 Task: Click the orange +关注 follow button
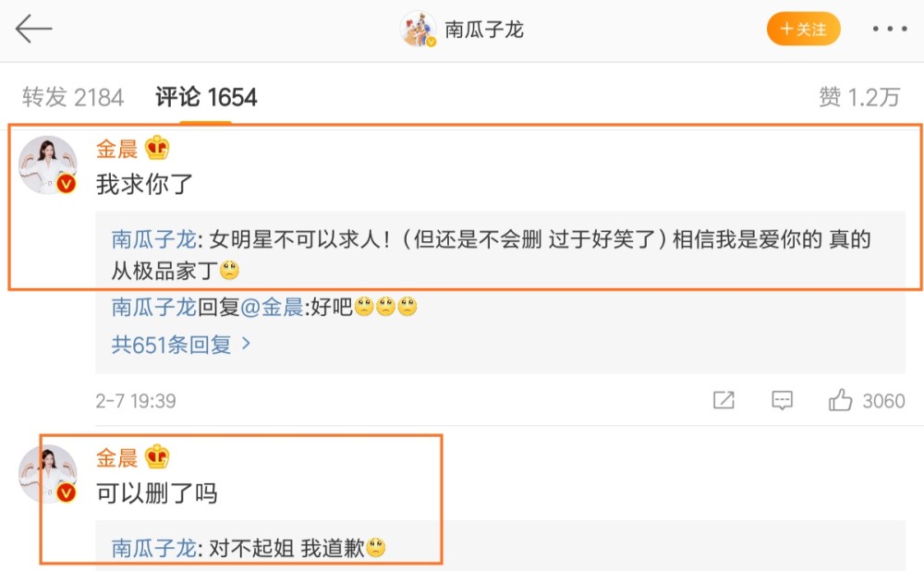coord(803,29)
